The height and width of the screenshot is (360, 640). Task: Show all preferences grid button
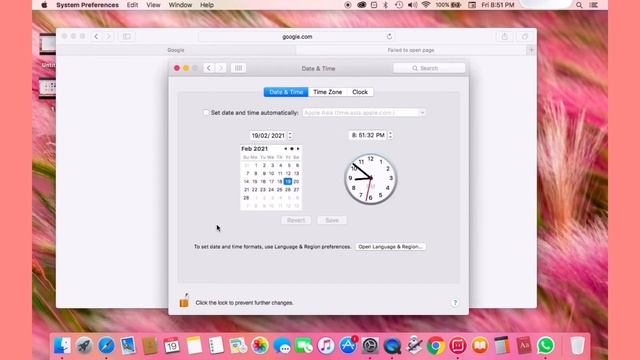pos(238,68)
